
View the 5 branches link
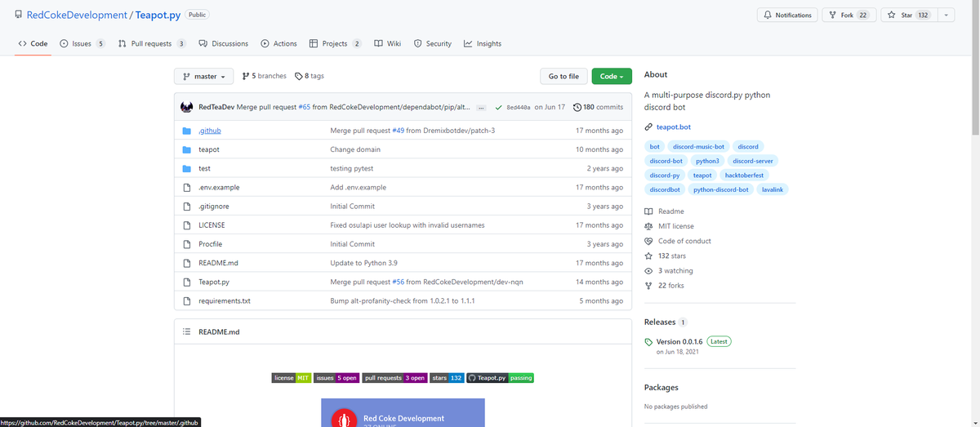265,76
